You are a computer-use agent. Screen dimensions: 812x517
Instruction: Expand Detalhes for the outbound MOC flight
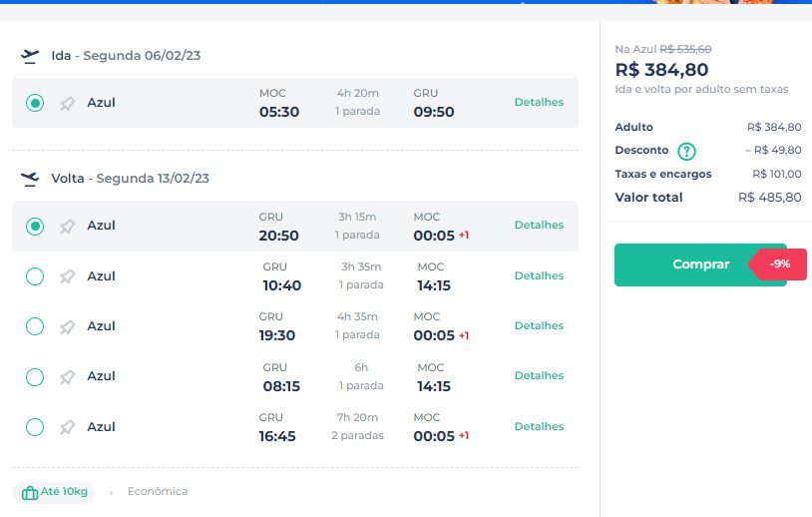tap(539, 102)
